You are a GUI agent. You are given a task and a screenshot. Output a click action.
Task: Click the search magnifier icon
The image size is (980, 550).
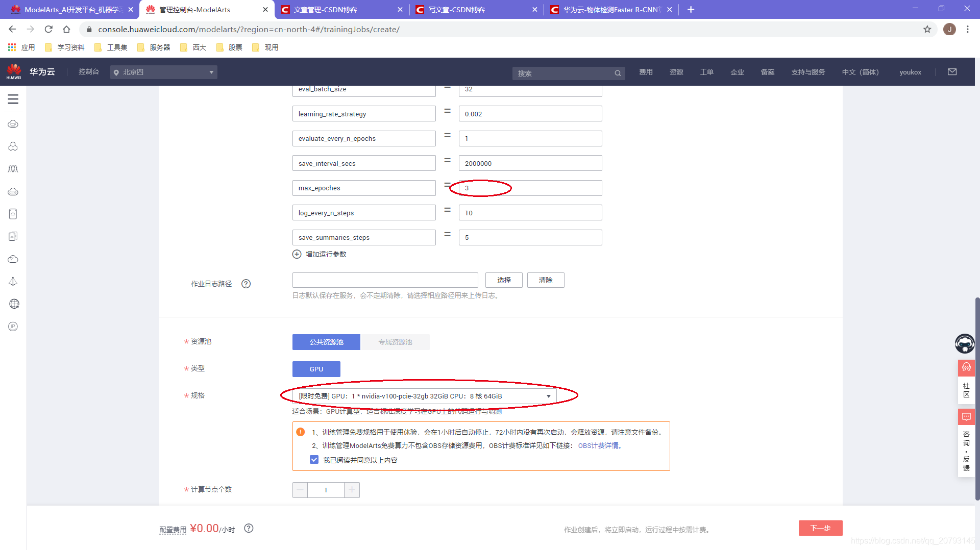click(x=618, y=73)
